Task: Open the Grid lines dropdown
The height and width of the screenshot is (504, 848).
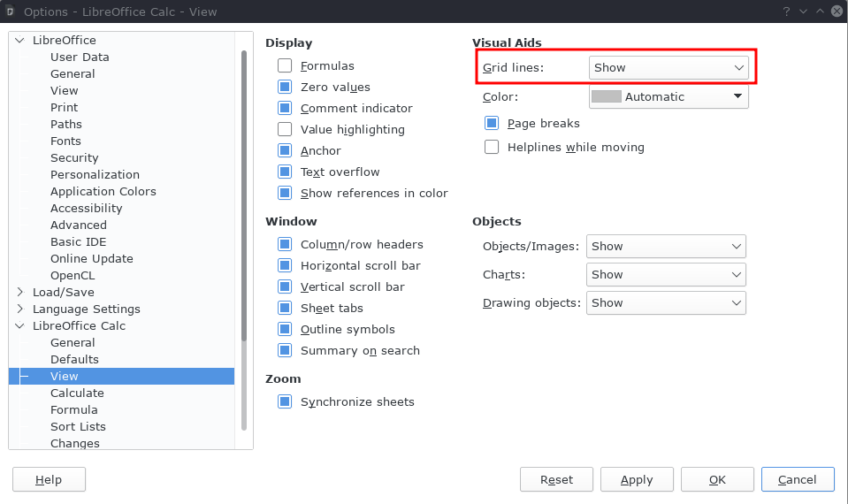Action: tap(668, 67)
